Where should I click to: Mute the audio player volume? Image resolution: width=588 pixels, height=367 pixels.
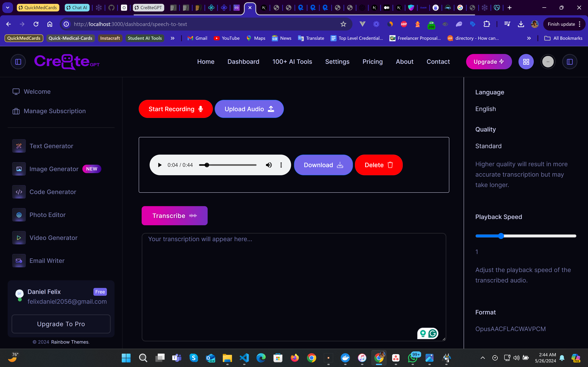[x=269, y=165]
